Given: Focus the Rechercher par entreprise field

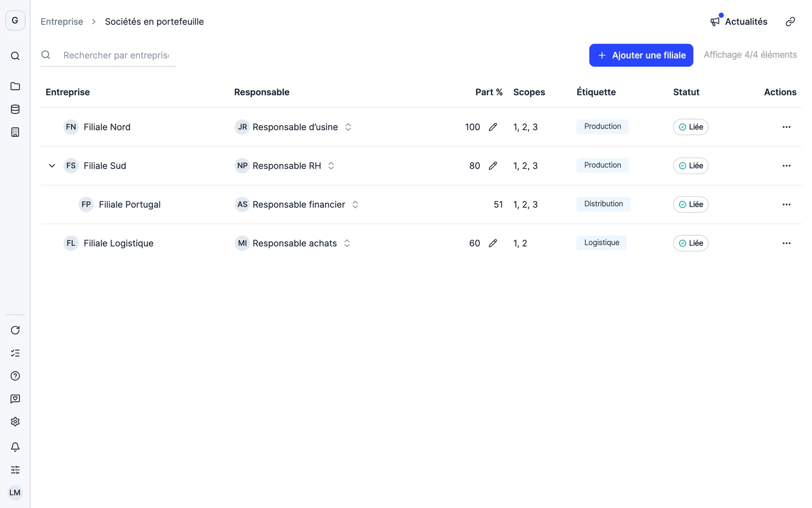Looking at the screenshot, I should click(108, 55).
